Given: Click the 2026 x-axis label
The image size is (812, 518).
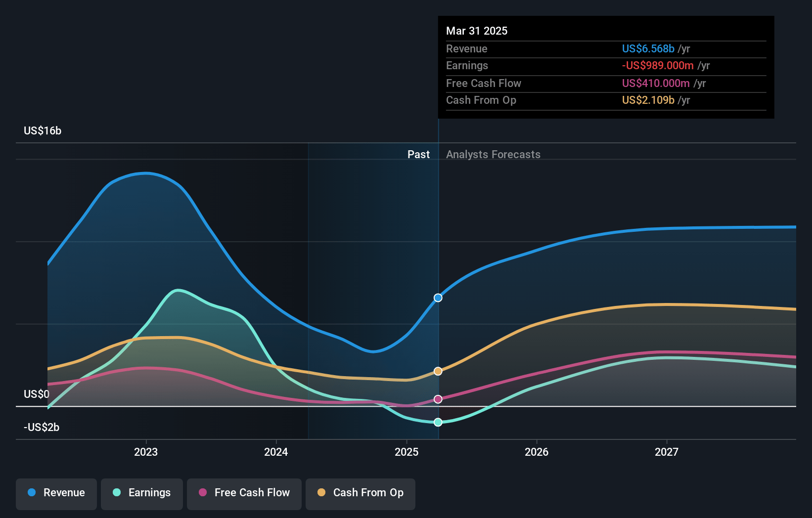Looking at the screenshot, I should [537, 452].
